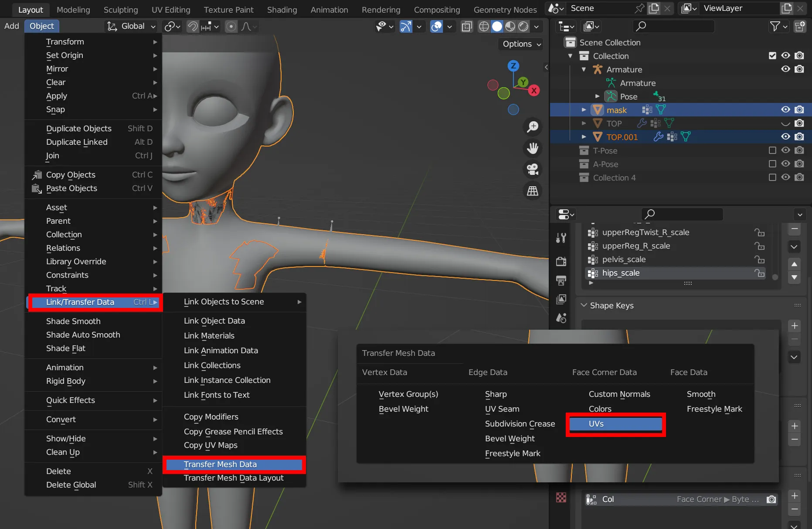Select wireframe viewport shading icon
This screenshot has height=529, width=812.
pyautogui.click(x=484, y=27)
